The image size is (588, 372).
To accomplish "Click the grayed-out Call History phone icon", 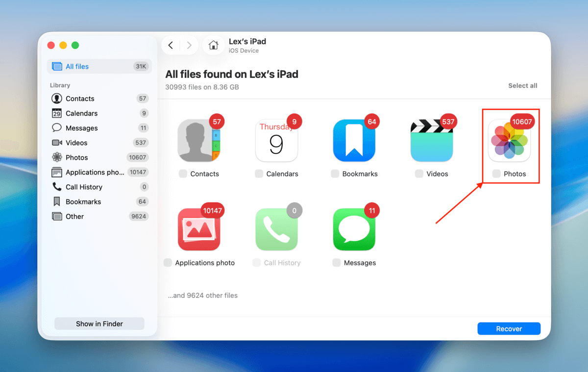I will pyautogui.click(x=276, y=228).
